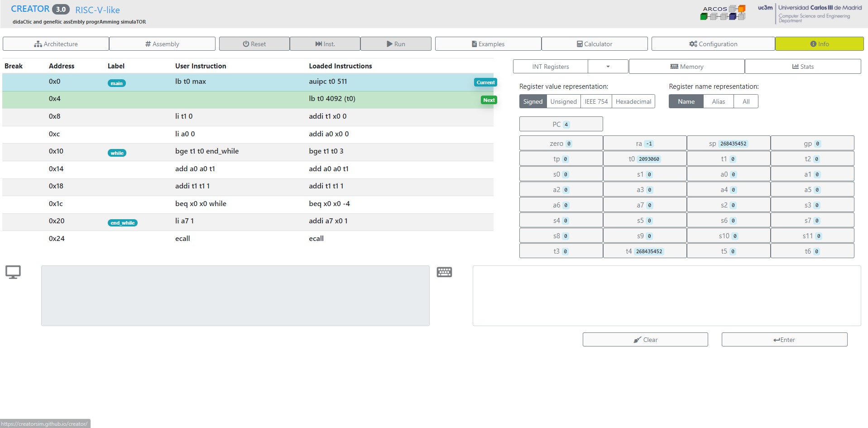Open the Calculator tool
The height and width of the screenshot is (428, 868).
[x=595, y=44]
